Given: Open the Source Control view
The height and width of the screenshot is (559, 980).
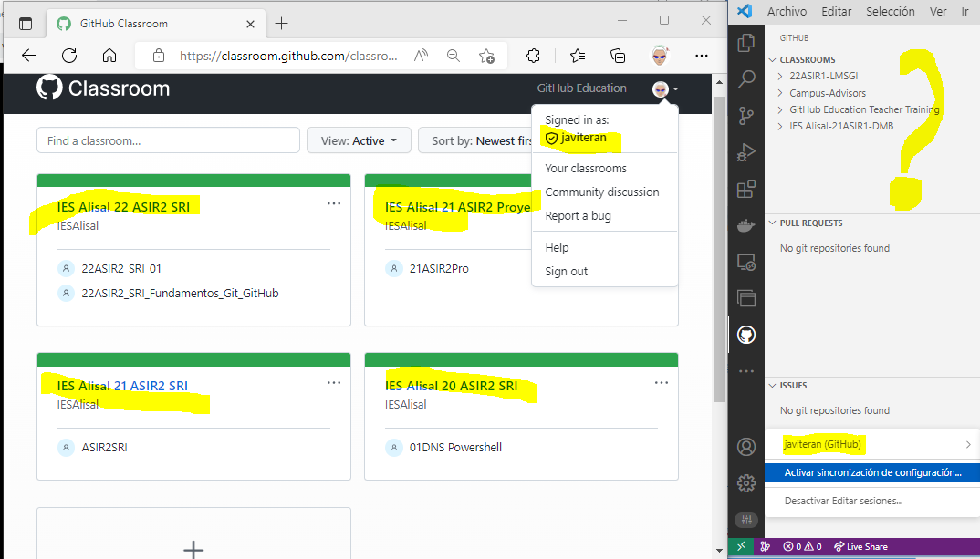Looking at the screenshot, I should [x=746, y=116].
